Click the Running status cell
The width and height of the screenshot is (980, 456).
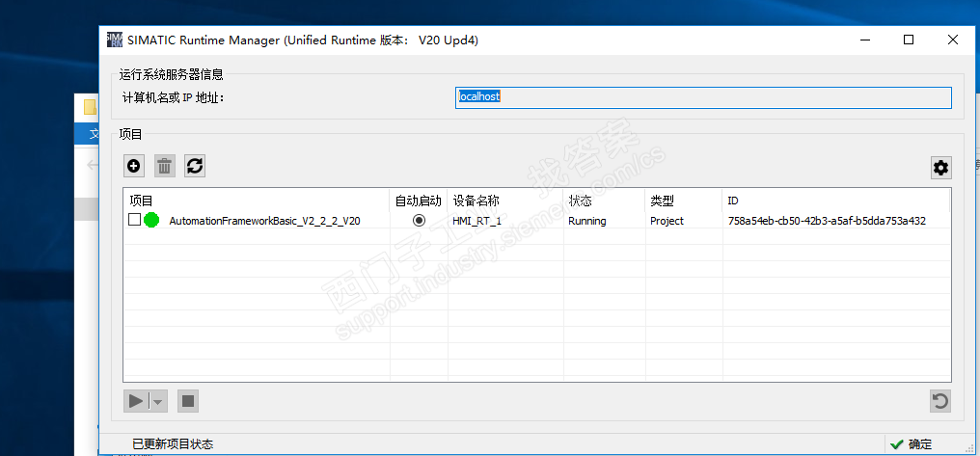point(586,221)
